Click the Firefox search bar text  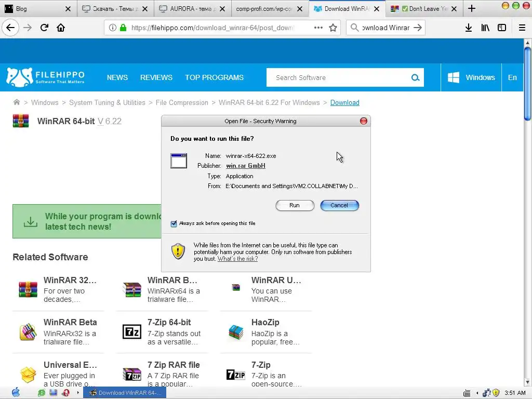(x=386, y=28)
